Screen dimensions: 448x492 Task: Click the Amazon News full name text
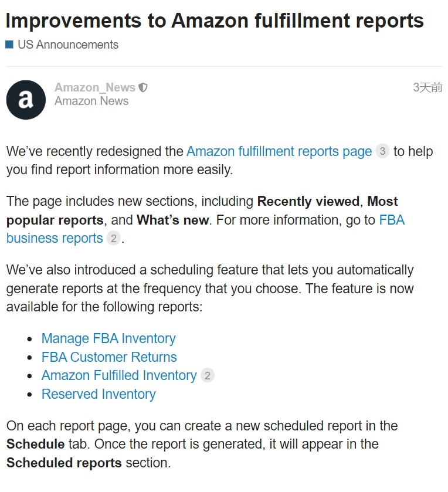pyautogui.click(x=91, y=101)
